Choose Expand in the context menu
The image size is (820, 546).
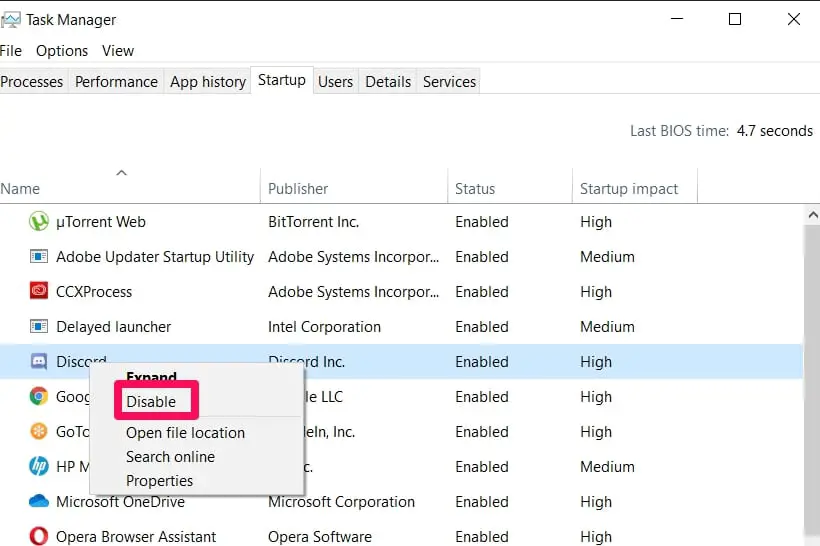151,377
